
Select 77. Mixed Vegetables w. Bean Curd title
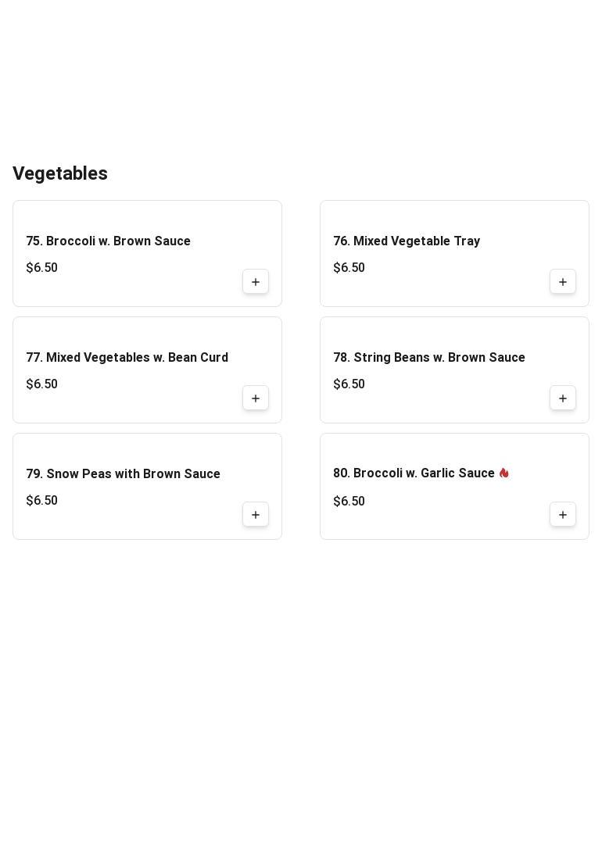click(x=127, y=358)
